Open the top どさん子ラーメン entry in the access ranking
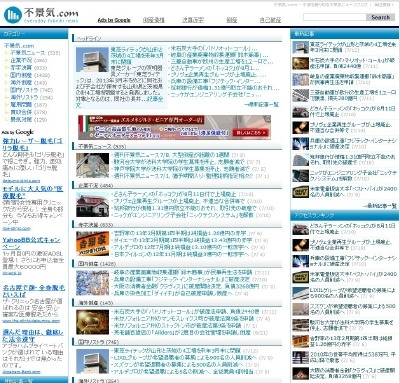This screenshot has width=400, height=383. (x=352, y=229)
